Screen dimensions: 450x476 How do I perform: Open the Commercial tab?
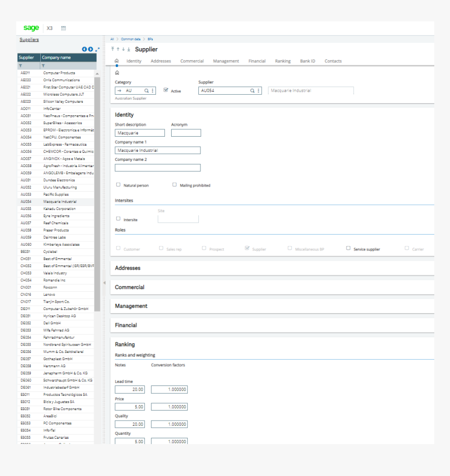point(192,61)
